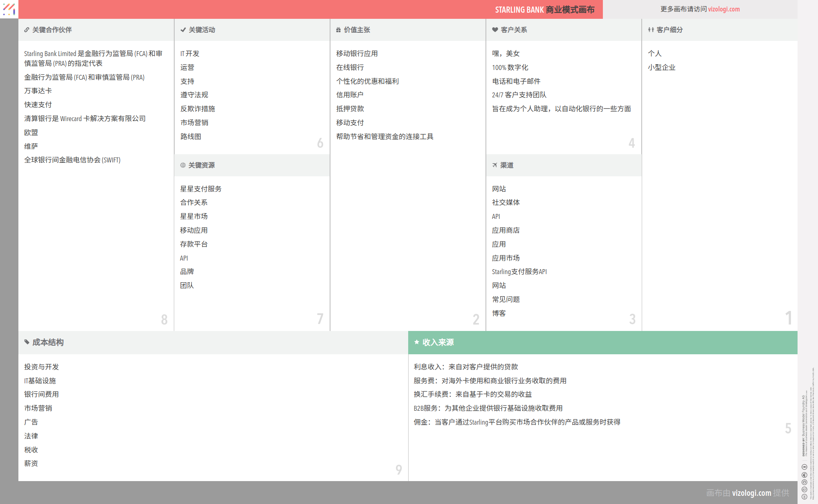Screen dimensions: 818x504
Task: Click the globe icon beside 关键资源
Action: pos(183,165)
